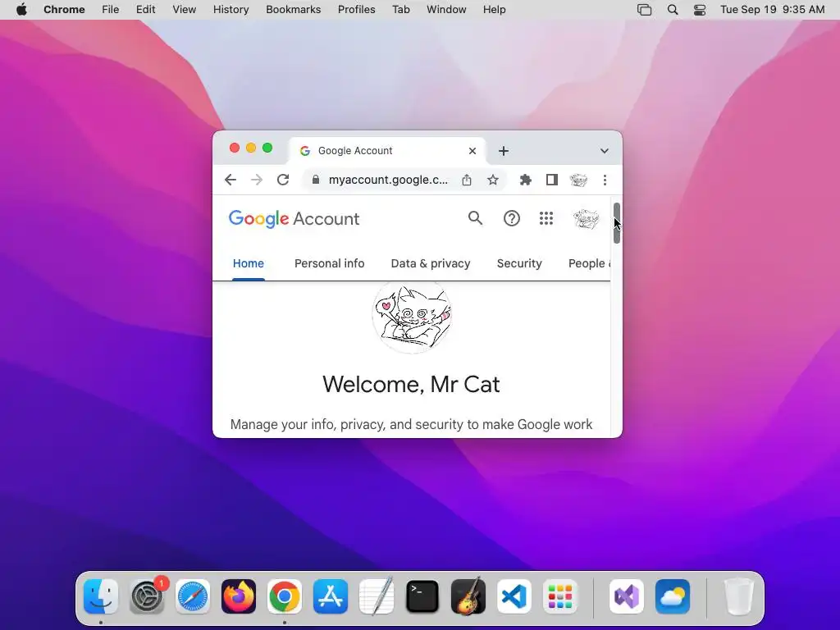Open App Store from the Dock

tap(331, 596)
